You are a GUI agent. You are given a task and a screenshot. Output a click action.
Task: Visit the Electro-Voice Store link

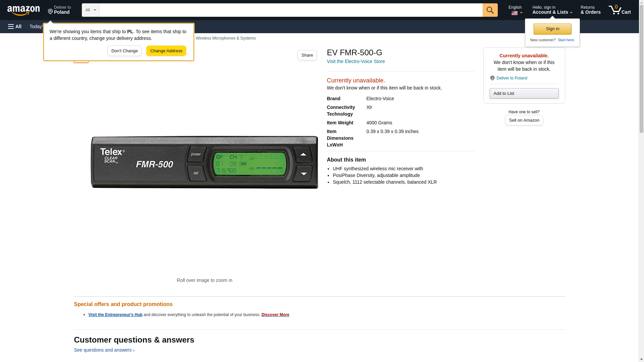coord(356,61)
